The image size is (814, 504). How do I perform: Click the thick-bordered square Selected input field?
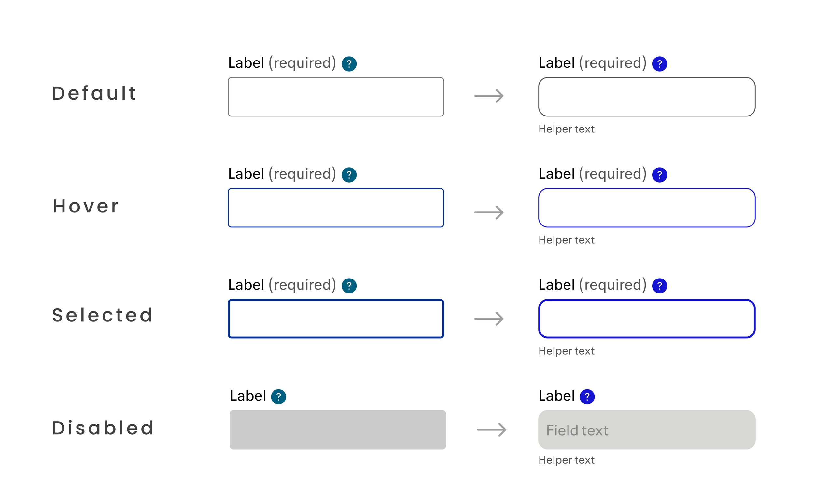[x=335, y=319]
